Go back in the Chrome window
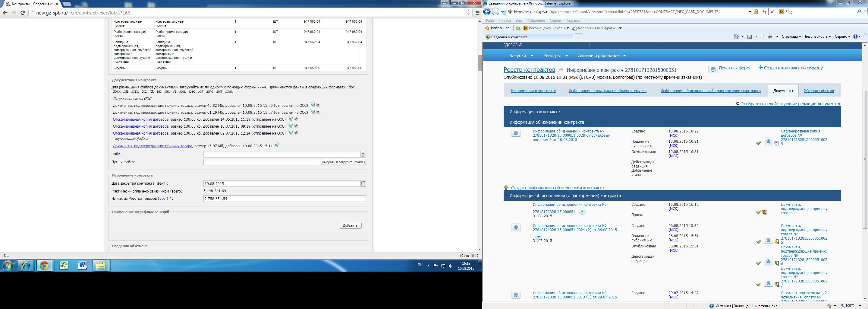This screenshot has width=868, height=309. (x=5, y=13)
